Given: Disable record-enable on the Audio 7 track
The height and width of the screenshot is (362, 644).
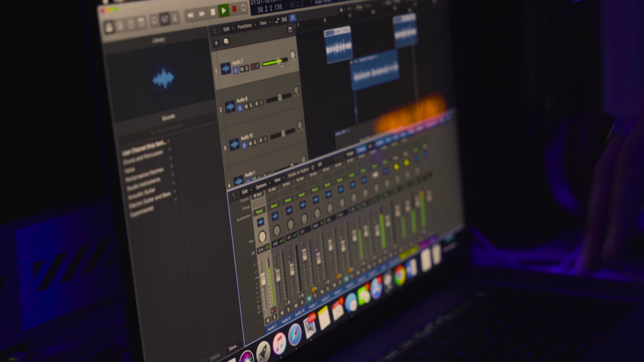Looking at the screenshot, I should (253, 67).
